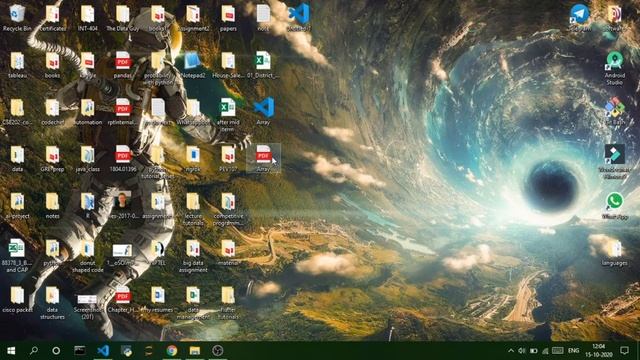640x360 pixels.
Task: Select the competitive programming folder icon
Action: (228, 209)
